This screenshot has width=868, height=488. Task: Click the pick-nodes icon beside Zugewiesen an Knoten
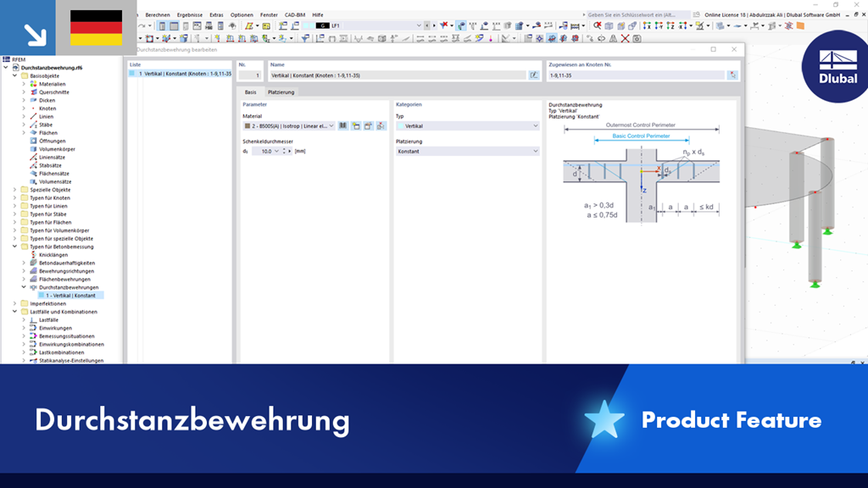(x=732, y=75)
